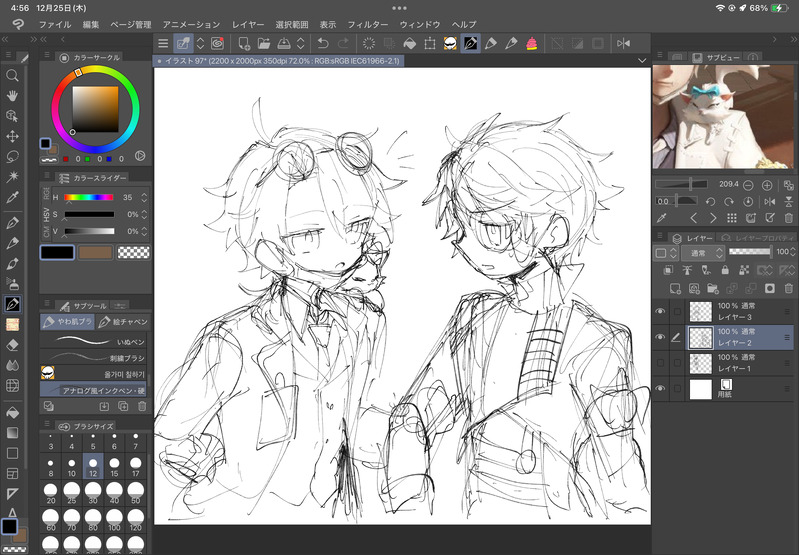Select the Fill bucket tool in the tool palette
The height and width of the screenshot is (555, 799).
coord(12,412)
